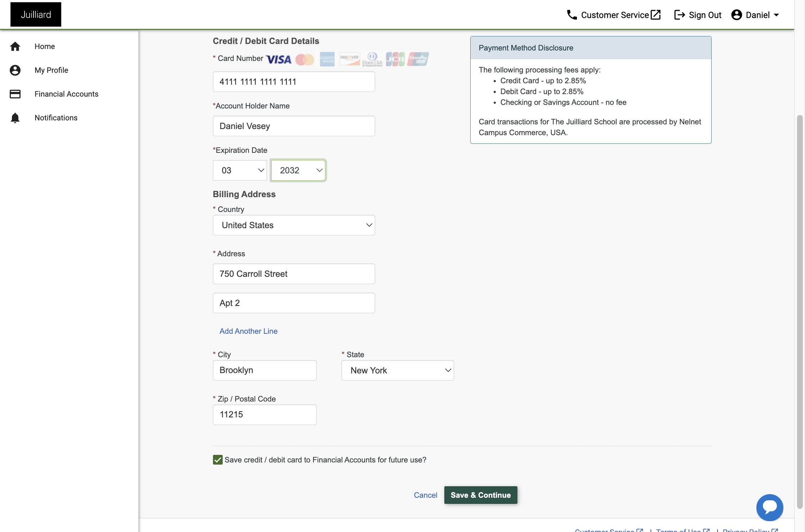Click the page vertical scrollbar
This screenshot has height=532, width=805.
pyautogui.click(x=800, y=312)
